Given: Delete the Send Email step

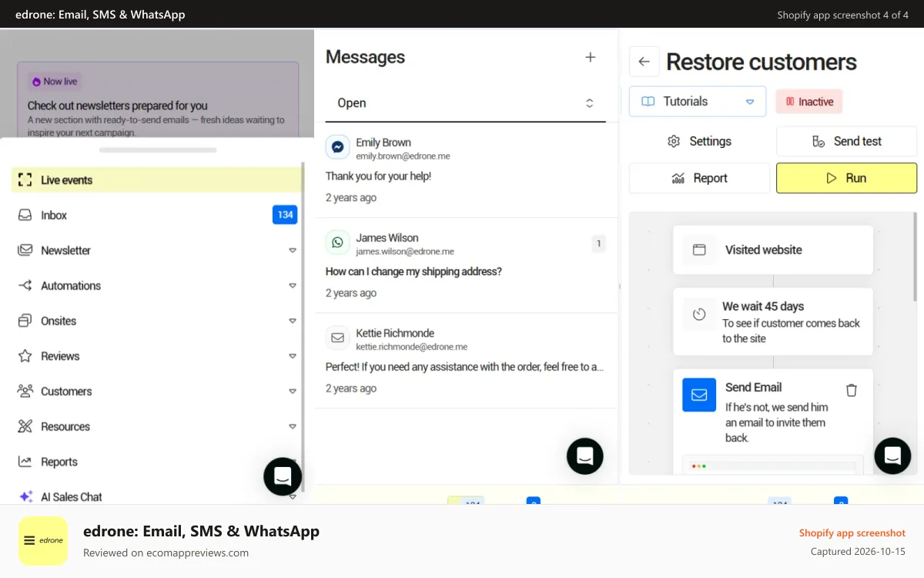Looking at the screenshot, I should click(x=852, y=390).
